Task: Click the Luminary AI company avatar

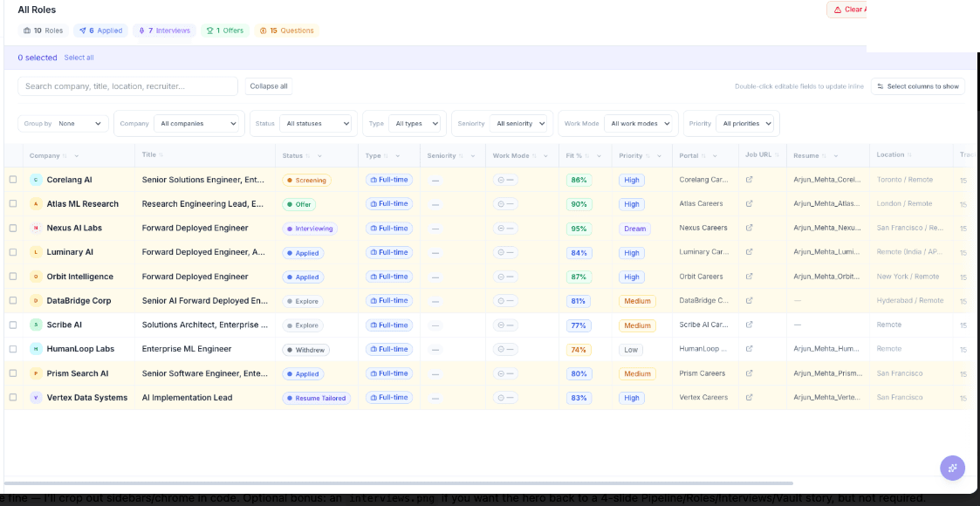Action: pos(36,252)
